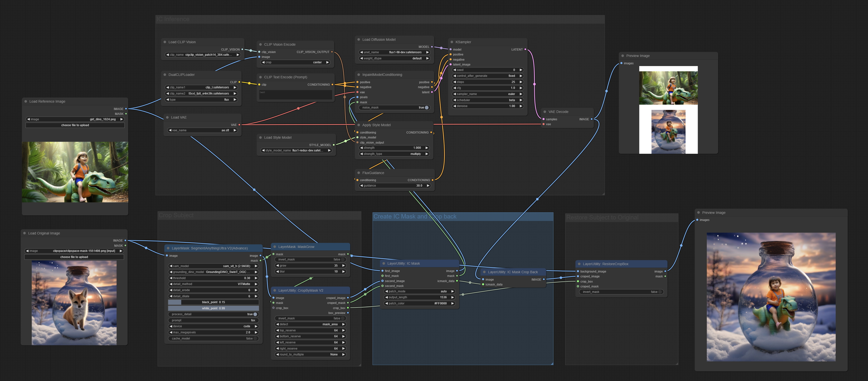Viewport: 868px width, 381px height.
Task: Click choose file to upload under Load Original Image
Action: coord(74,257)
